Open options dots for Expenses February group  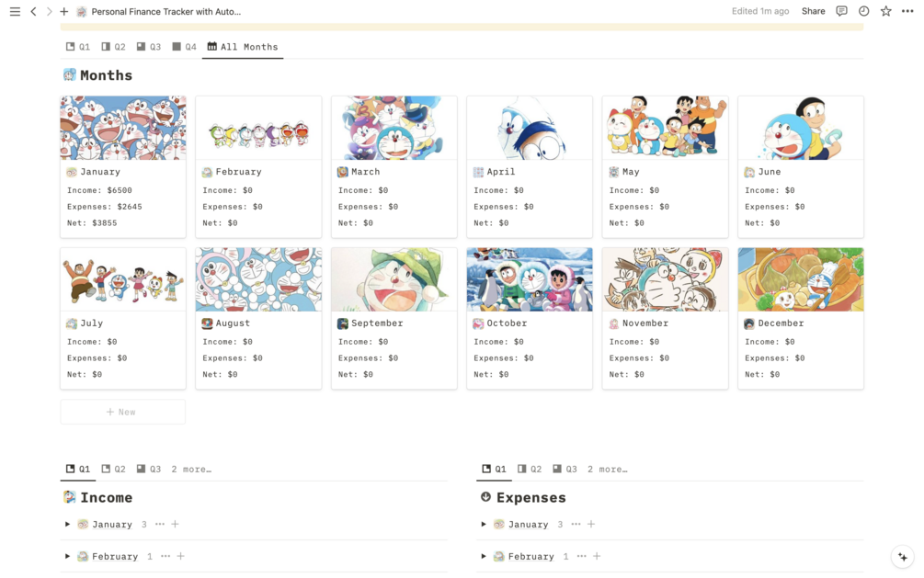582,556
